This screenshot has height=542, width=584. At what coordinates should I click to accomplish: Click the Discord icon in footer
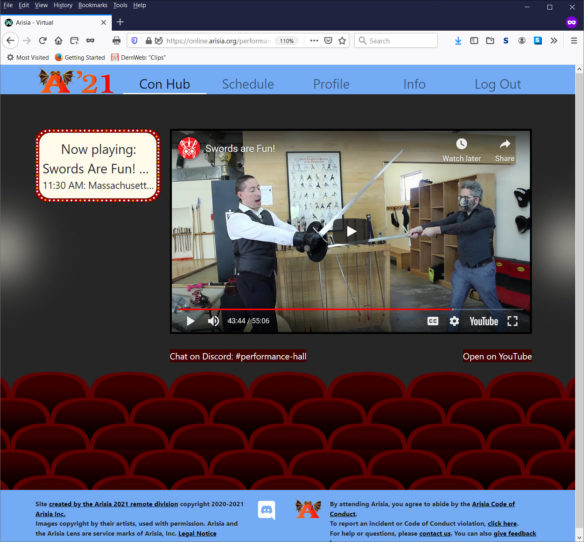tap(266, 510)
